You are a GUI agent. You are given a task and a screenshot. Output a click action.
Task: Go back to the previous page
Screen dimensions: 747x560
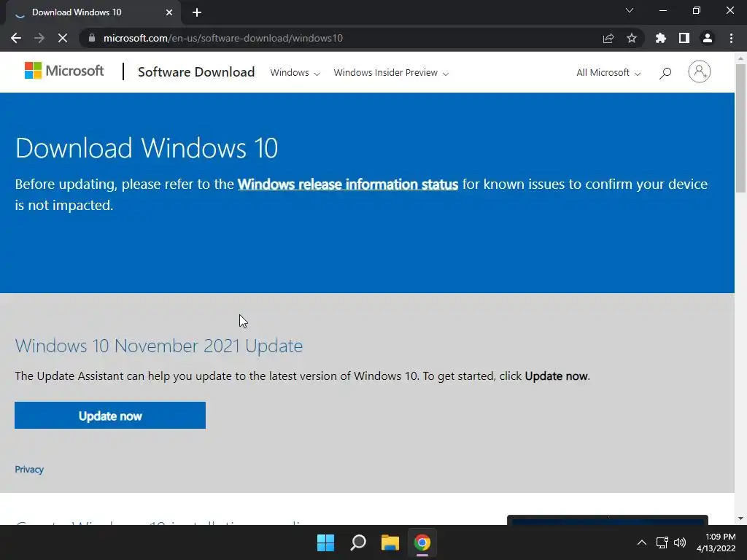[16, 38]
